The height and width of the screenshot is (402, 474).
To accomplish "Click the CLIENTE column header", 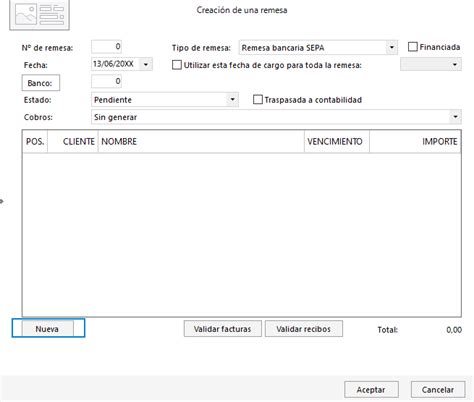I will (73, 142).
